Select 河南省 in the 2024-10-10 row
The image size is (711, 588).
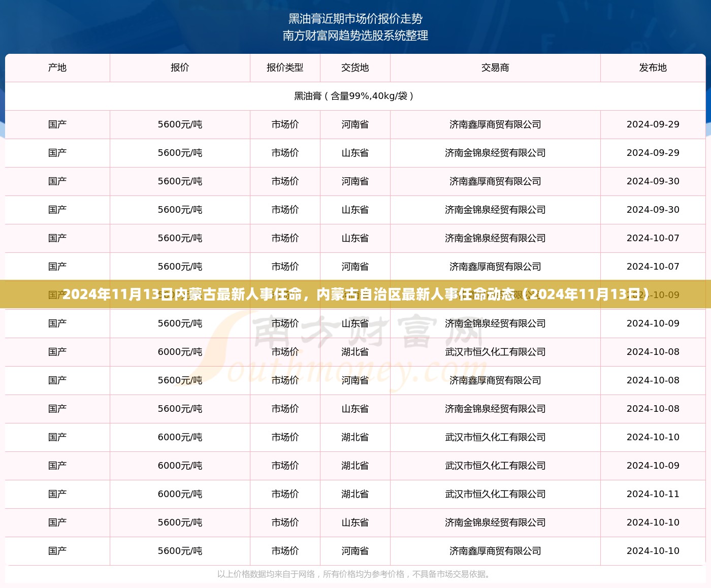tap(355, 551)
